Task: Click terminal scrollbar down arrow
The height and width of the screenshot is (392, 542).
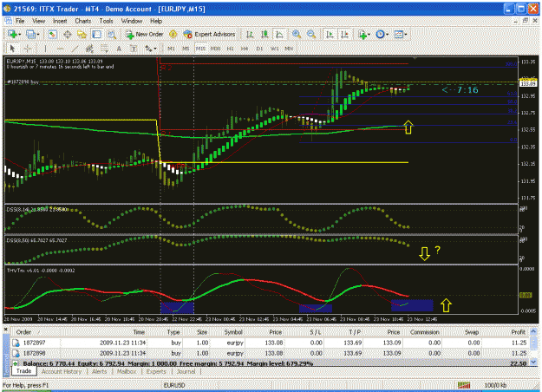Action: click(x=533, y=362)
